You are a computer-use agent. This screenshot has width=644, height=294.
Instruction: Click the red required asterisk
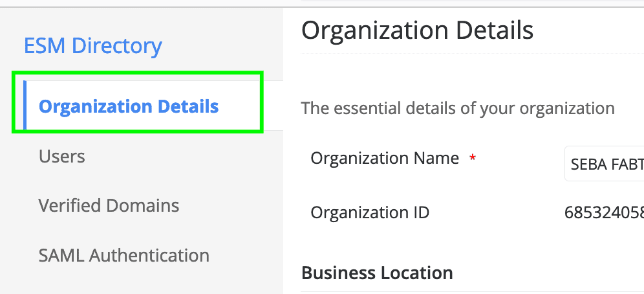473,159
